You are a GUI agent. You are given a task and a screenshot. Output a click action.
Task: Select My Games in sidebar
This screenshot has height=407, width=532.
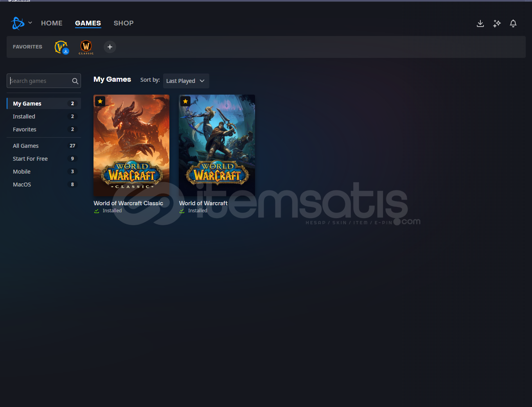click(44, 104)
